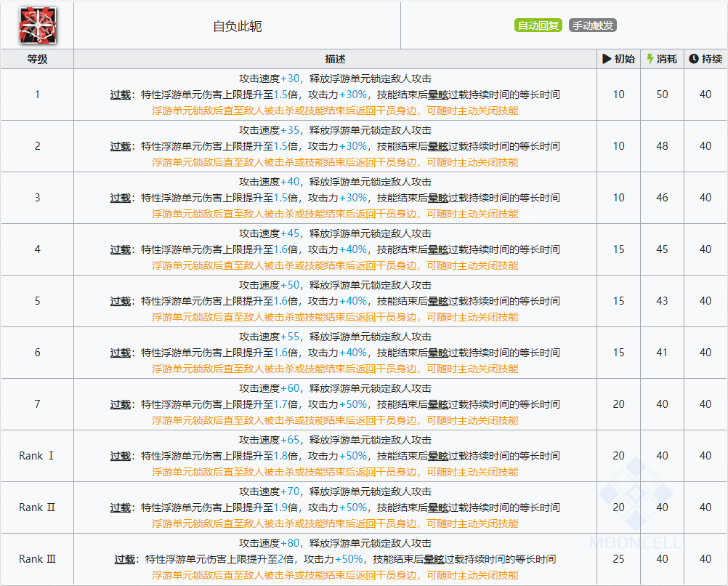Open the 晕眩 link in Rank Ⅰ row
The height and width of the screenshot is (586, 728).
pos(438,456)
